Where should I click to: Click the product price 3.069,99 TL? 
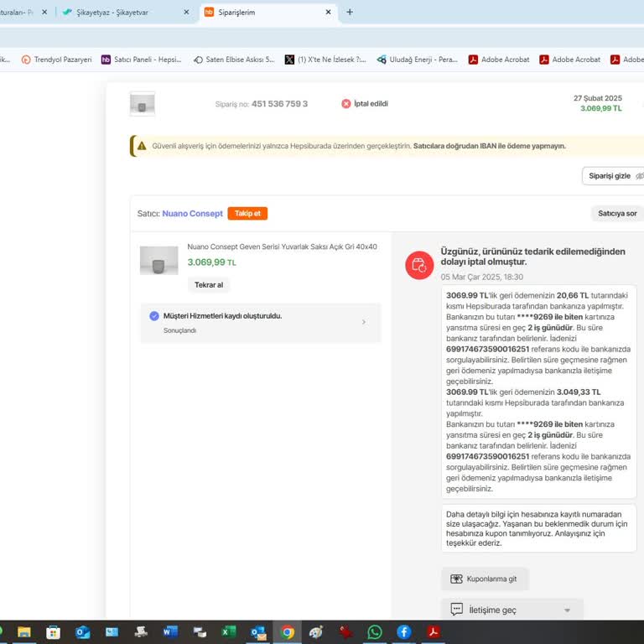coord(211,262)
